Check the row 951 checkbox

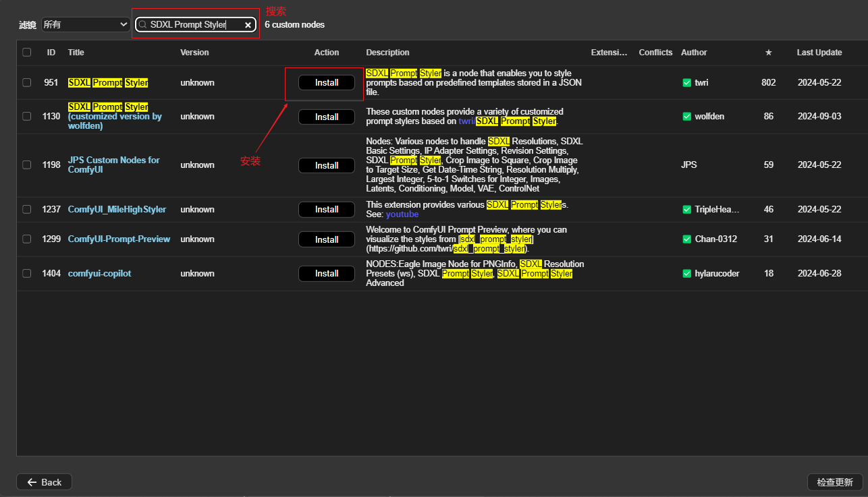pos(27,82)
